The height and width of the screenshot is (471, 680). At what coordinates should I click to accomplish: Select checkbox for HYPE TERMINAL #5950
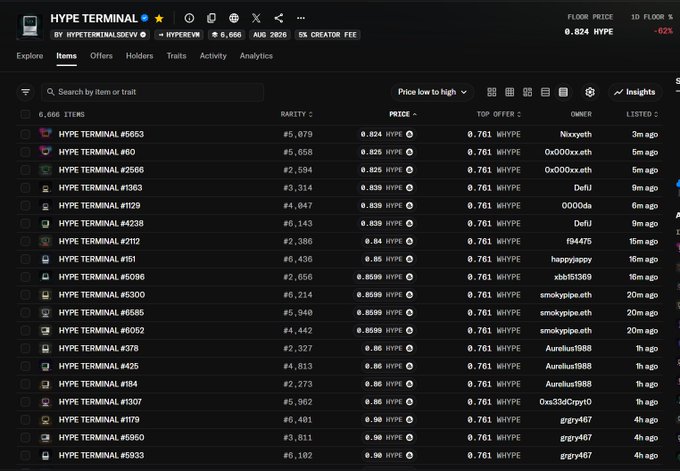25,438
